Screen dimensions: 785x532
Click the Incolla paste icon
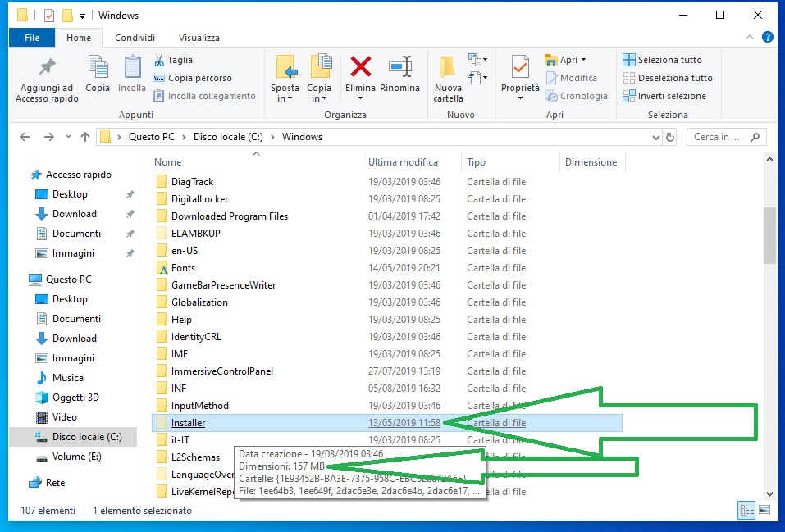click(x=132, y=74)
